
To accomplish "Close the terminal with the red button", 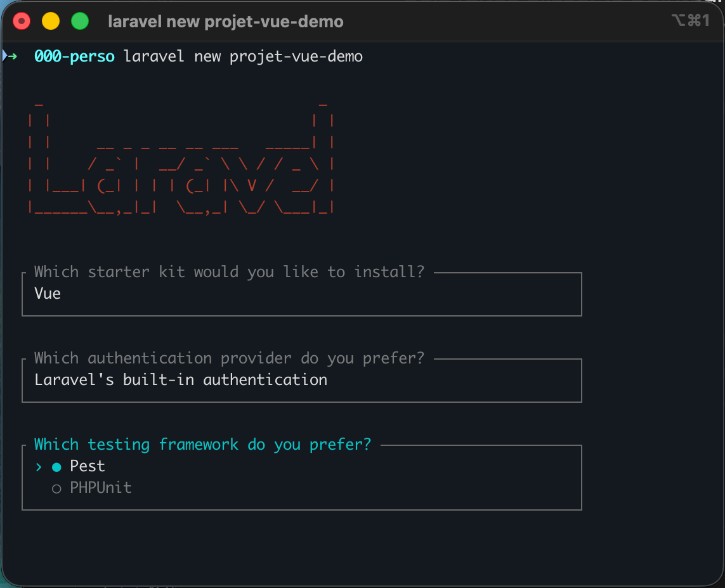I will click(22, 22).
